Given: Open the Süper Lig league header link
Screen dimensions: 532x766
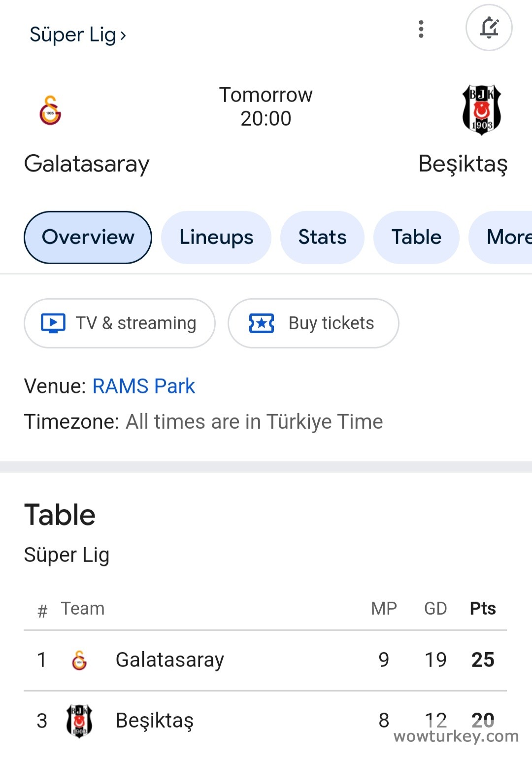Looking at the screenshot, I should tap(78, 35).
